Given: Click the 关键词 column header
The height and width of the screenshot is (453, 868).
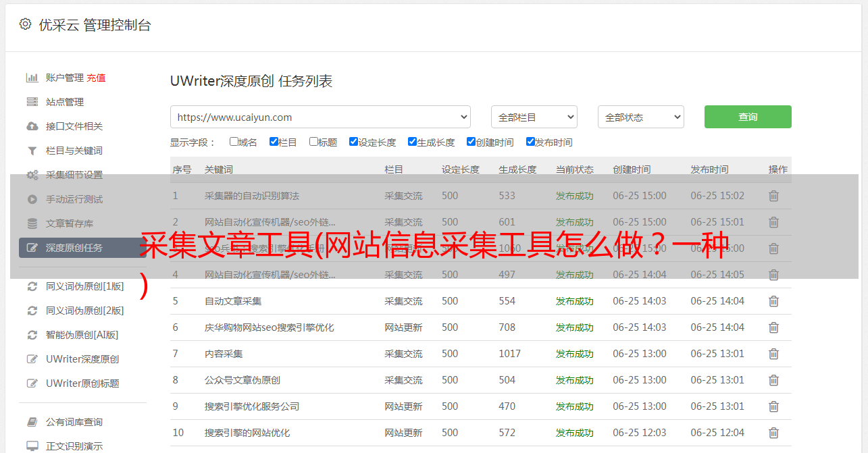Looking at the screenshot, I should [219, 169].
